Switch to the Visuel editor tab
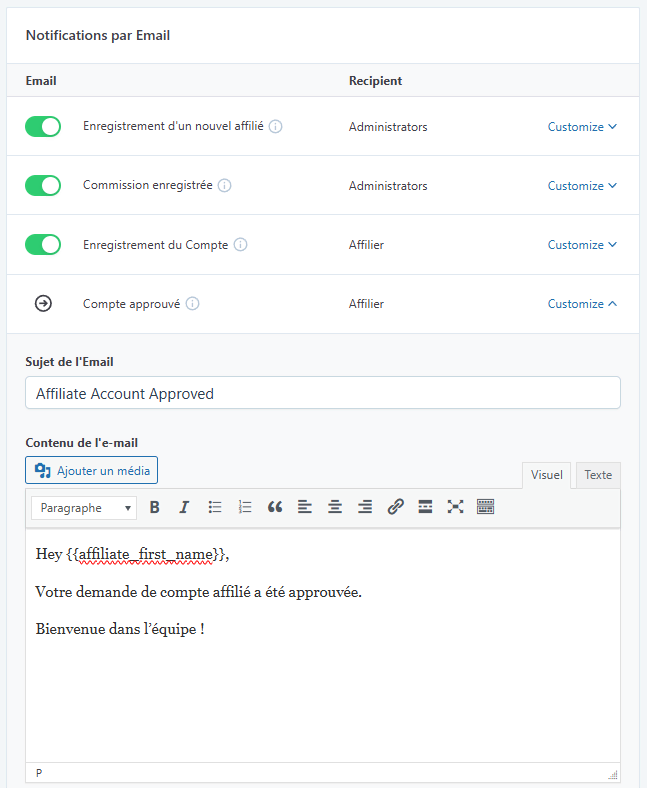The height and width of the screenshot is (788, 647). coord(547,475)
